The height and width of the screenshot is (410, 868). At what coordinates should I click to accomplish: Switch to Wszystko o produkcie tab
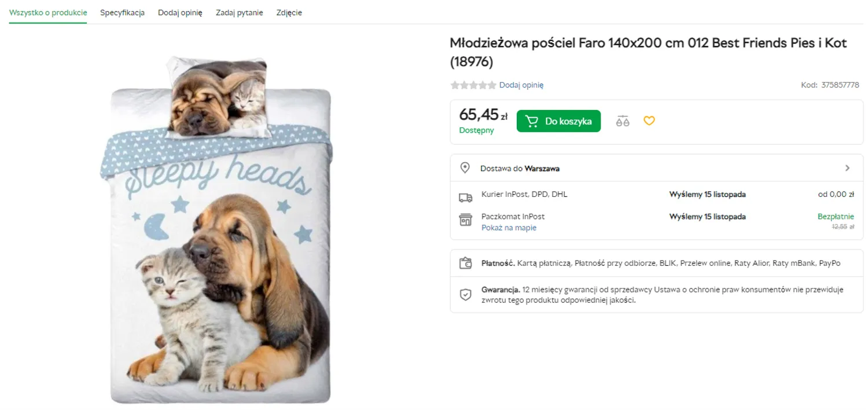(48, 13)
